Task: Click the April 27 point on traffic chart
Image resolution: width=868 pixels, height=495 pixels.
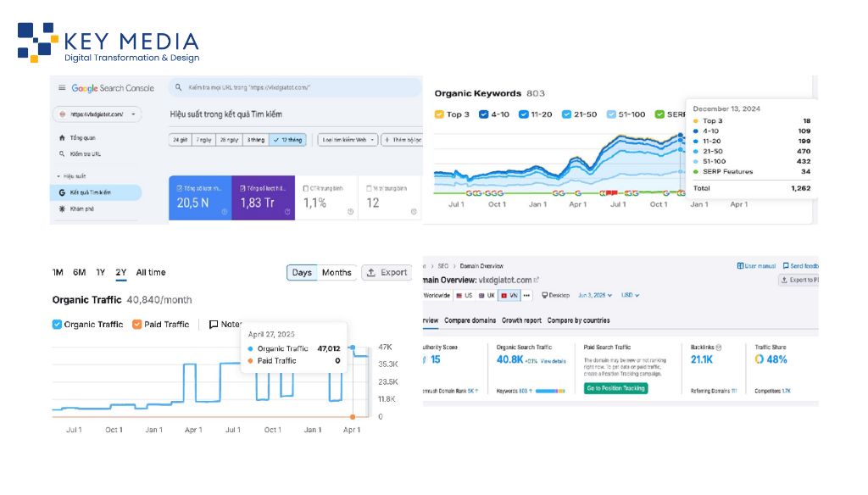Action: 352,348
